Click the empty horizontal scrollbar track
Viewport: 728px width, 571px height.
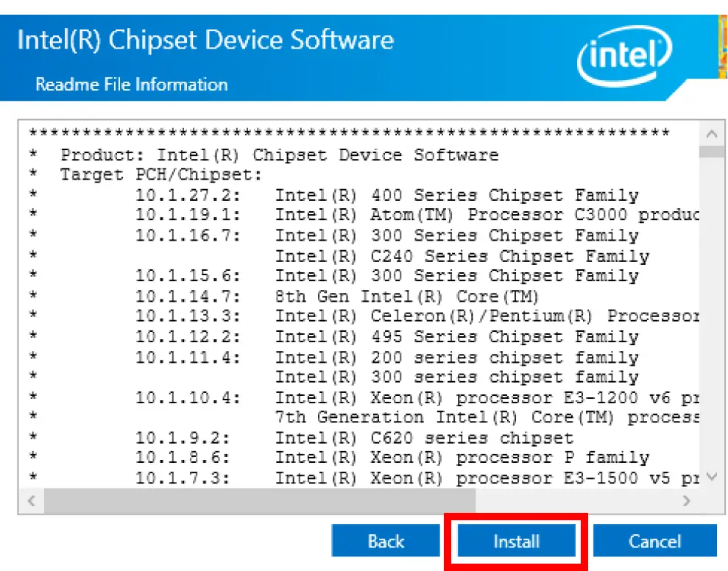click(574, 501)
